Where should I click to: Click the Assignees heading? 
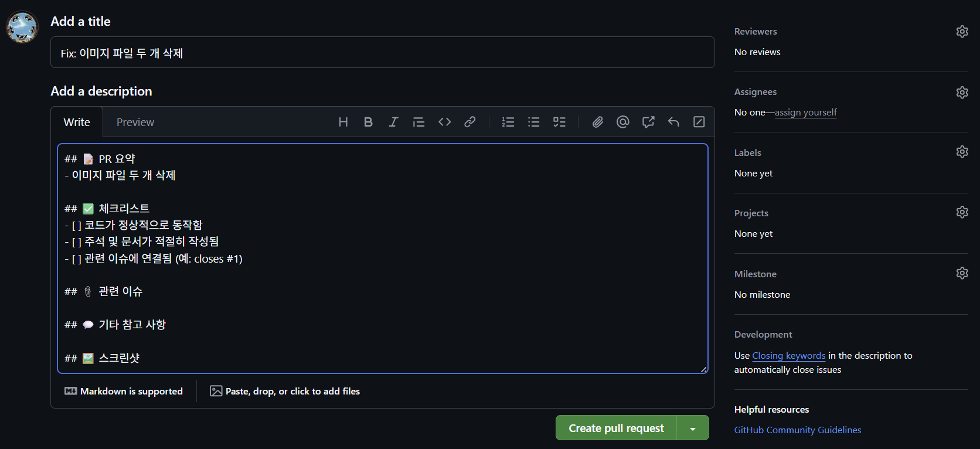(x=756, y=92)
